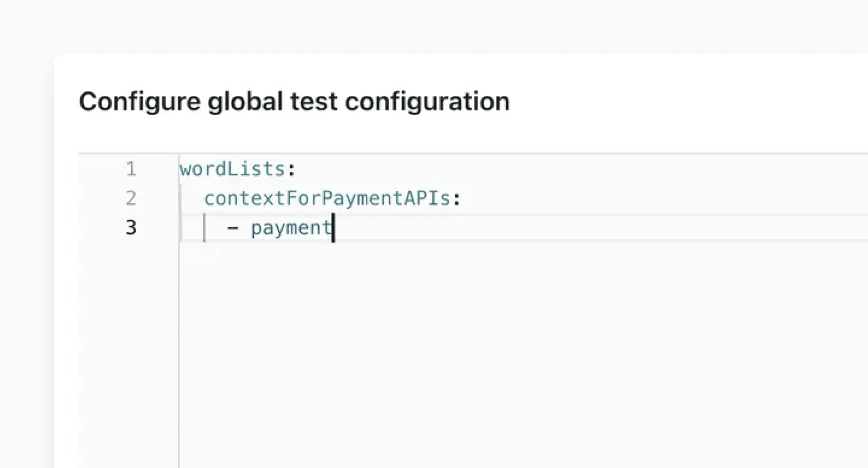Click line number 2 in the gutter
The image size is (868, 468).
131,199
